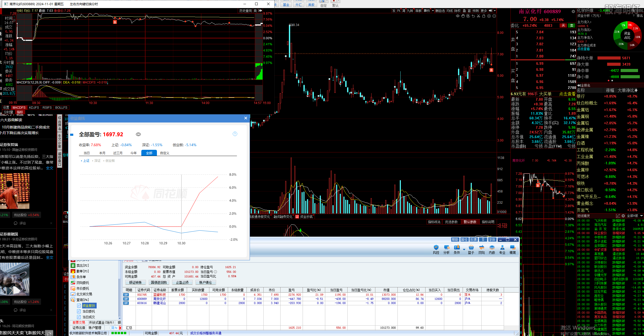644x336 pixels.
Task: Switch to 内嵌 embedded mode icon
Action: tap(492, 249)
